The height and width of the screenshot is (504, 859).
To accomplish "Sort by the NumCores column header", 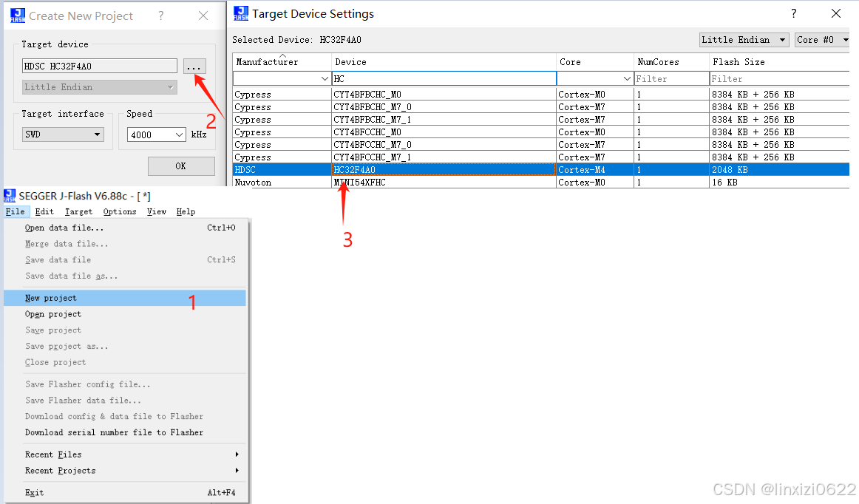I will (x=672, y=62).
